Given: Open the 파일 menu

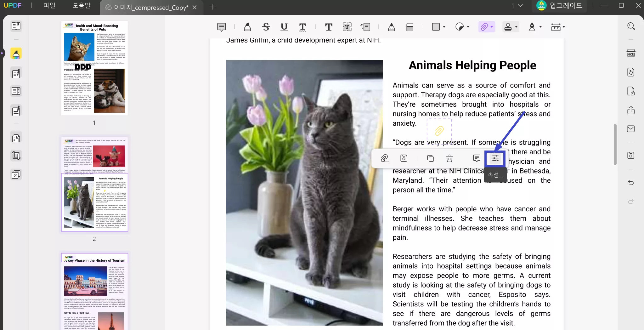Looking at the screenshot, I should pyautogui.click(x=49, y=6).
